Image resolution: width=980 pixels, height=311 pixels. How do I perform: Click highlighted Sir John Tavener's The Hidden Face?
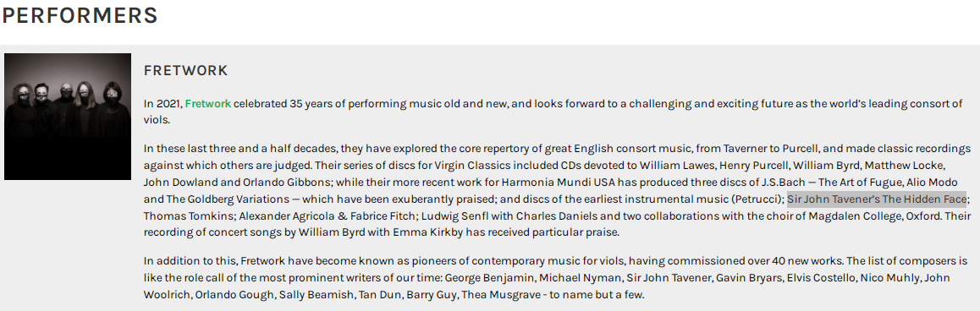coord(876,199)
